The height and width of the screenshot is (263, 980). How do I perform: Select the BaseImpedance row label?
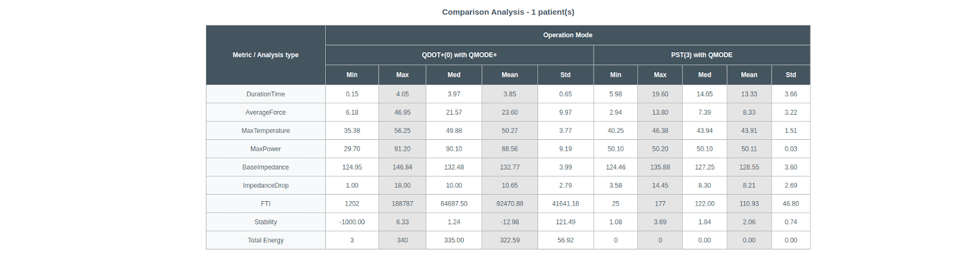click(x=265, y=167)
